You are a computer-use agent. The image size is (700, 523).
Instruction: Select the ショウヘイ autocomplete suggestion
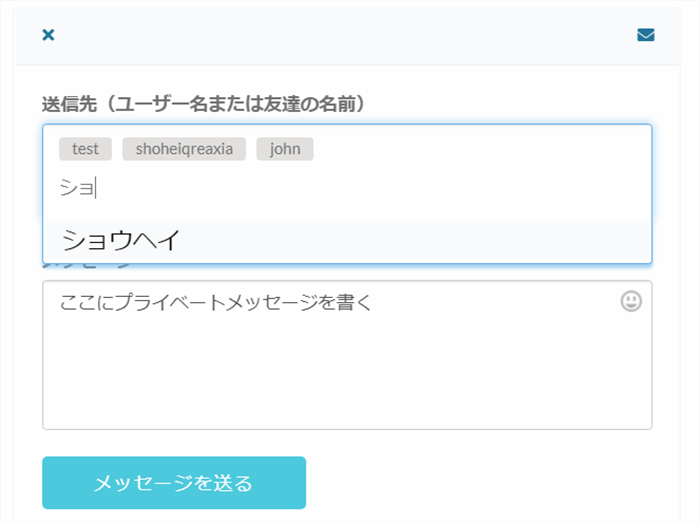347,241
